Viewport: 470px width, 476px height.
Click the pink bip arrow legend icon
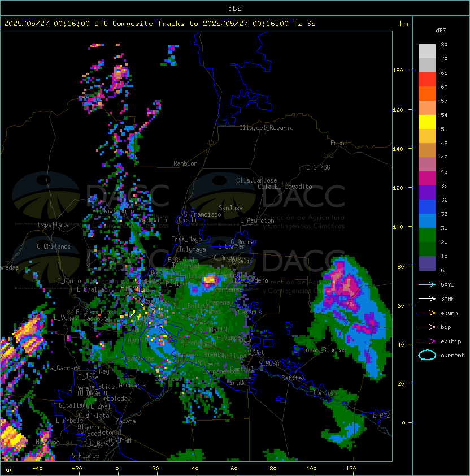coord(427,327)
